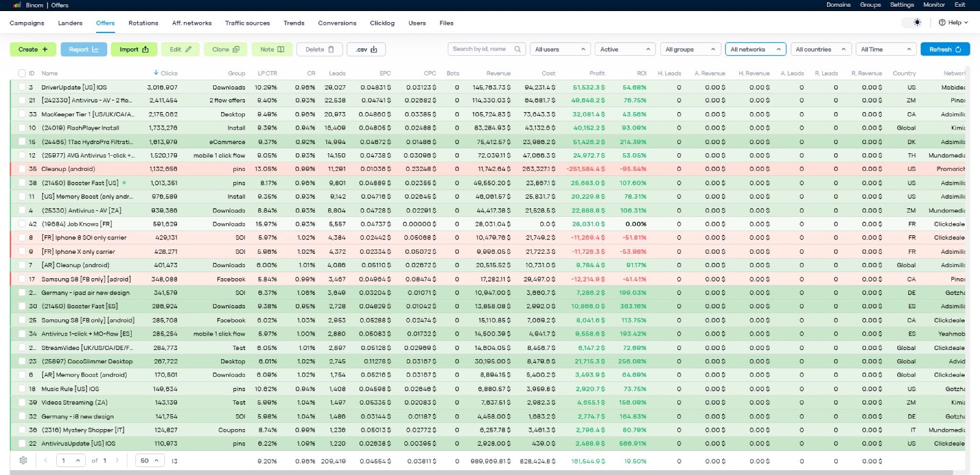Click the Import button
The image size is (980, 475).
(134, 50)
